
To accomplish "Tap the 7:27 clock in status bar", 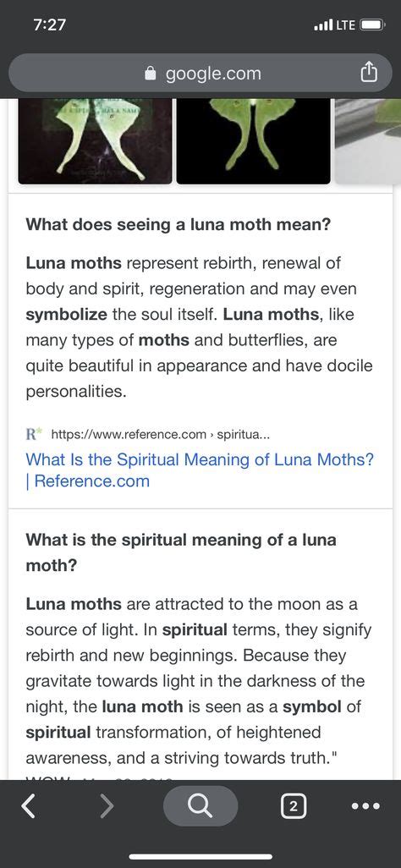I will pos(50,25).
